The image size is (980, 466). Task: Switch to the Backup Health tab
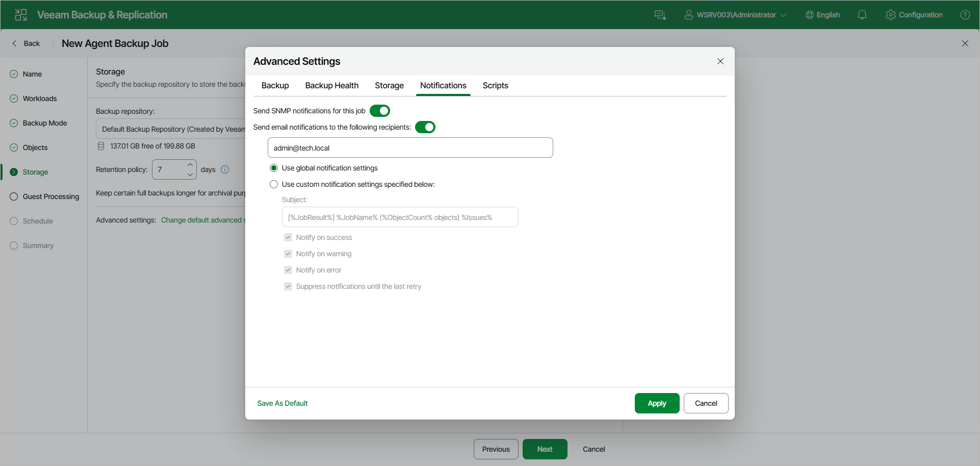tap(332, 85)
